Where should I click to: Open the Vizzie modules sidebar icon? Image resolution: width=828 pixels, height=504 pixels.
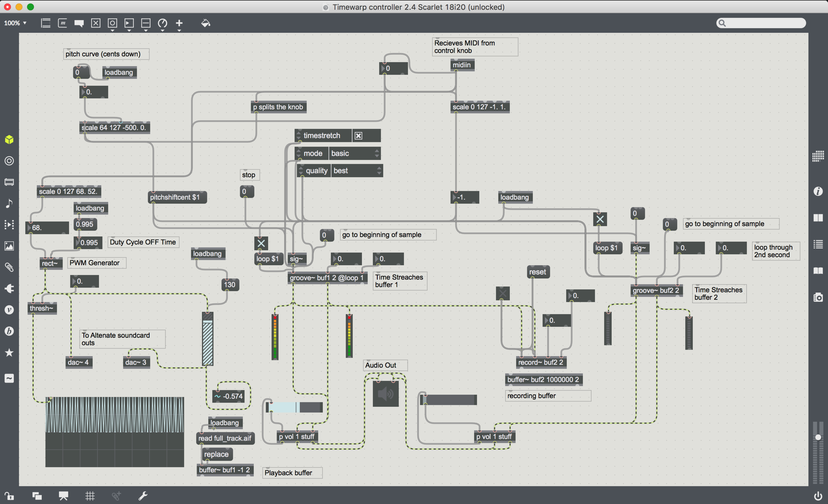coord(9,310)
